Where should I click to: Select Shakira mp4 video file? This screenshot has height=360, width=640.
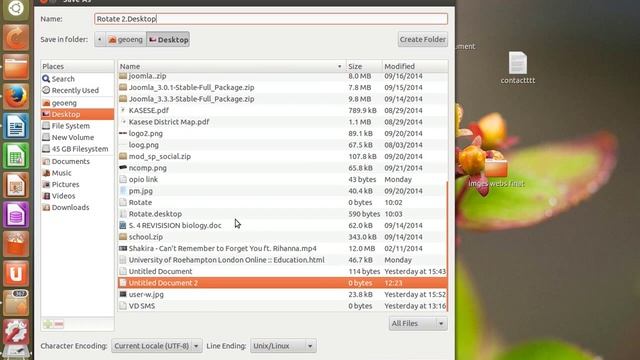point(282,248)
